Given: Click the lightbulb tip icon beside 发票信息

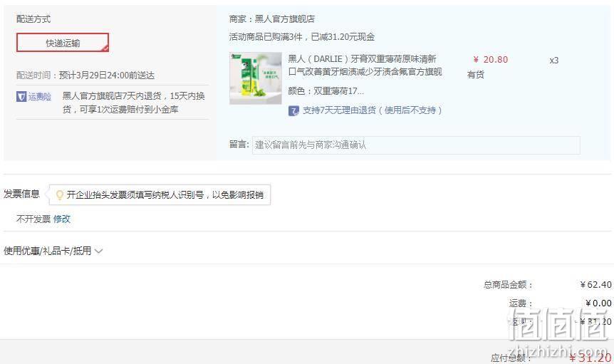Looking at the screenshot, I should [60, 194].
